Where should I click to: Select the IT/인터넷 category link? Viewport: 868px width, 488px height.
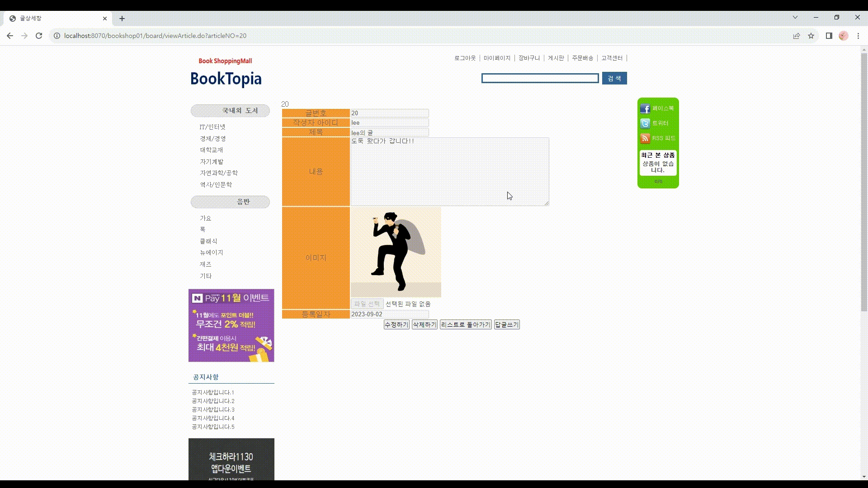point(212,127)
